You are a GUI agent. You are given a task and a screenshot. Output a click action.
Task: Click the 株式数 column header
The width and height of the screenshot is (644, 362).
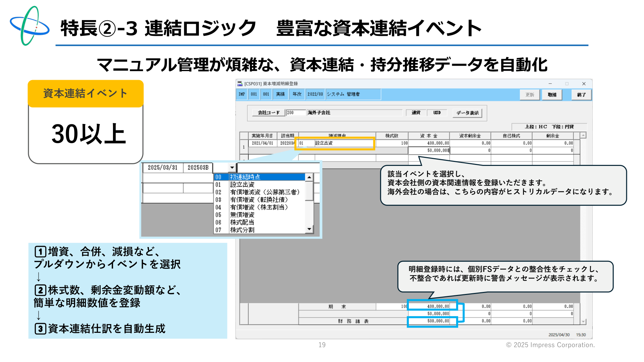click(392, 136)
